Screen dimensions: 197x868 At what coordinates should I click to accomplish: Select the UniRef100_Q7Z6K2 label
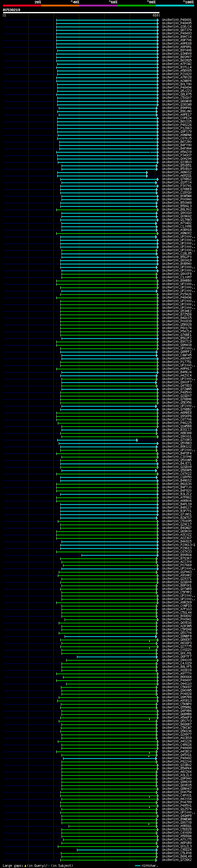point(177,860)
